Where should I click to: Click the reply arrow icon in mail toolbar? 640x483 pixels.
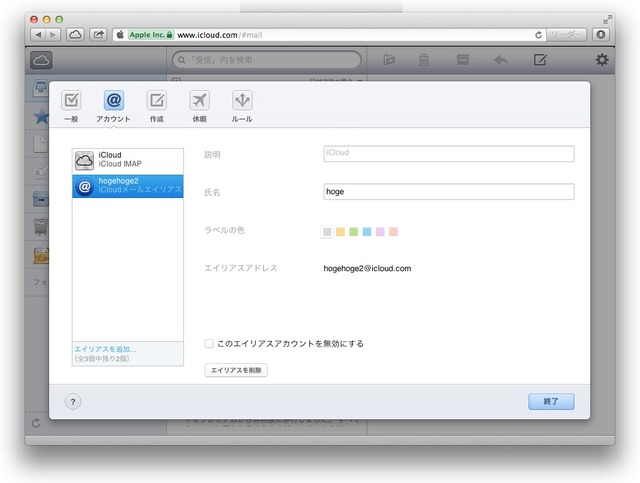coord(501,60)
